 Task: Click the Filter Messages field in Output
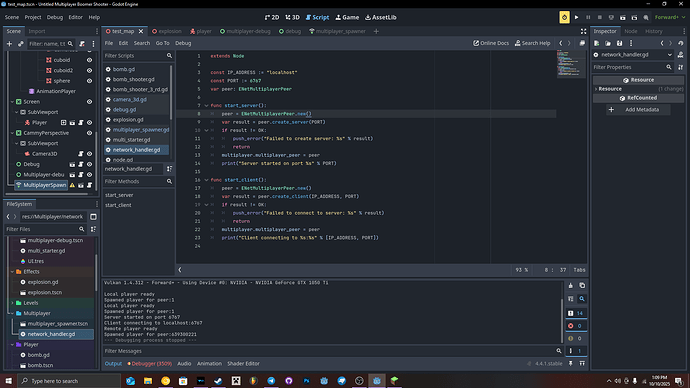pyautogui.click(x=333, y=351)
